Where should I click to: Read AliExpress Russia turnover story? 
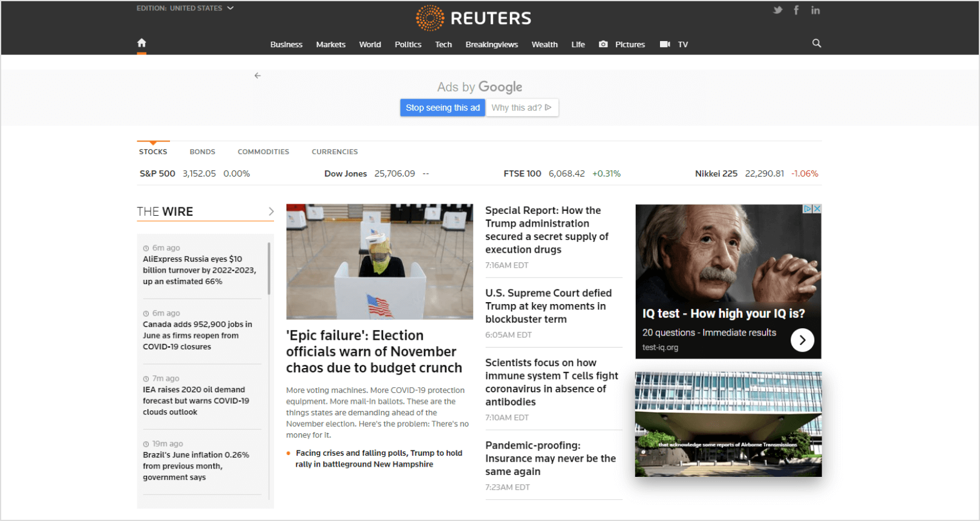click(200, 270)
